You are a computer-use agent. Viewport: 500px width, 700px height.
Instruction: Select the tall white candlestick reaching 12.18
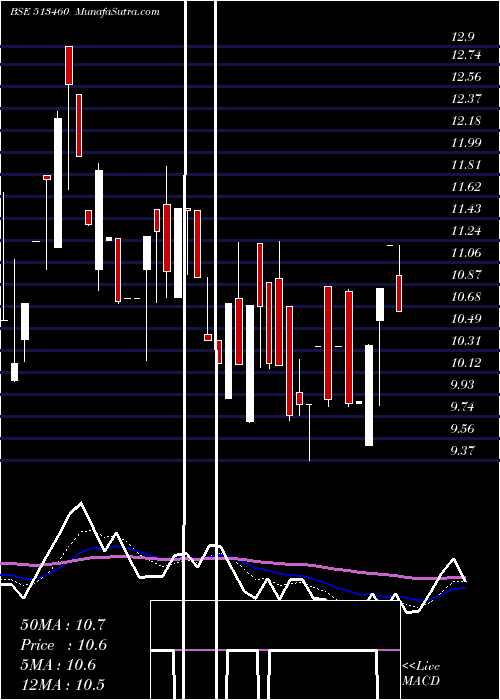tap(58, 183)
